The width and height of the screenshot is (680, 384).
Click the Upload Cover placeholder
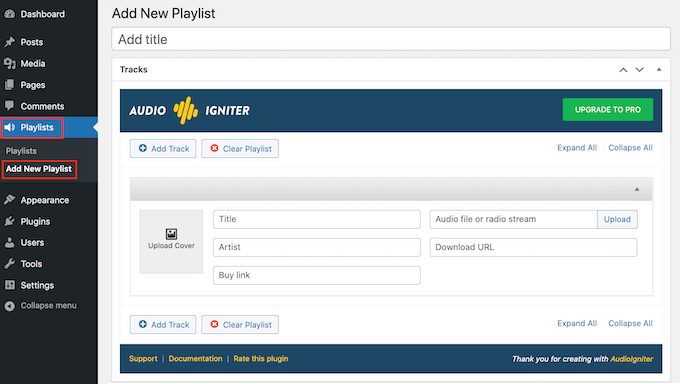pyautogui.click(x=171, y=242)
